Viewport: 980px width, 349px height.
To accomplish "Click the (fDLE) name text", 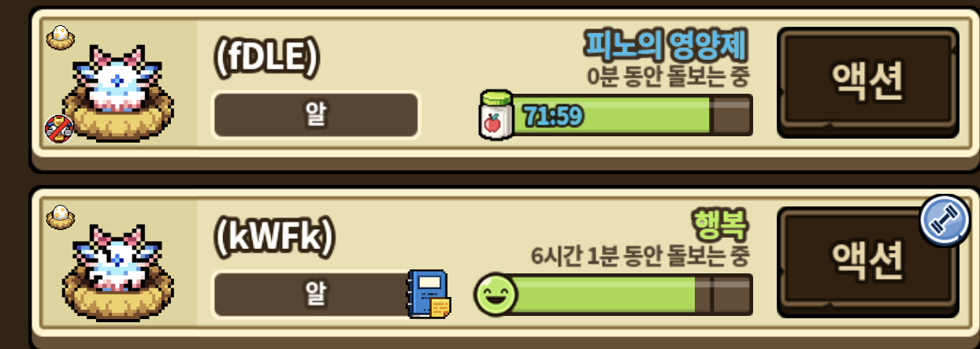I will coord(267,56).
